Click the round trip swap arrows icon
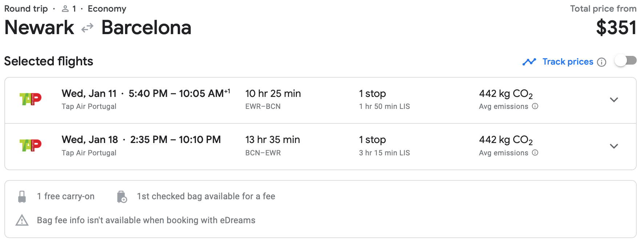The image size is (644, 241). point(87,28)
